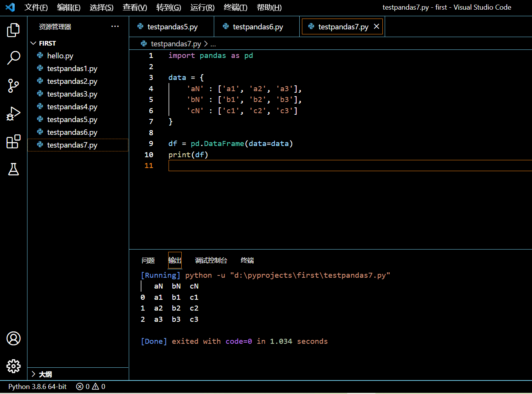Open the Testing flask view

click(x=14, y=169)
